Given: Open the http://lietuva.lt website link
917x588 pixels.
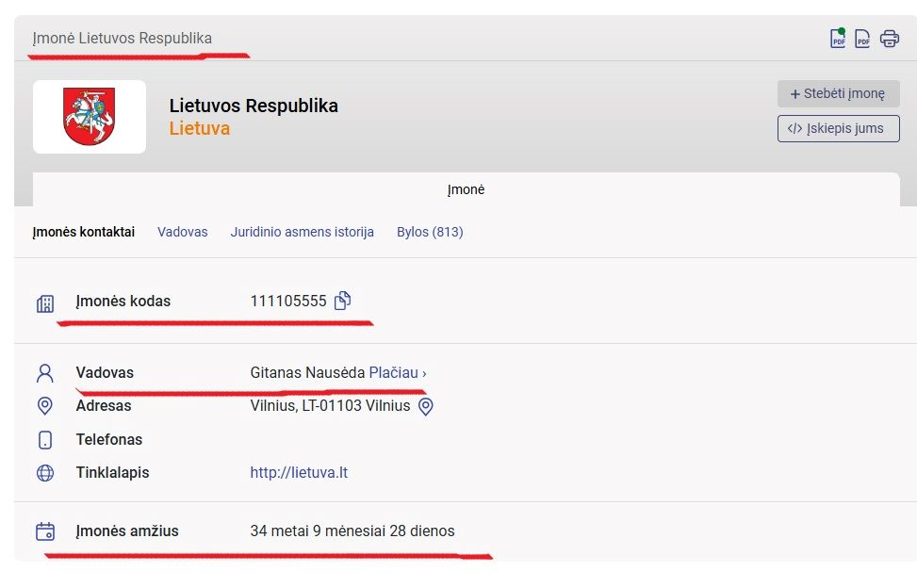Looking at the screenshot, I should coord(299,472).
